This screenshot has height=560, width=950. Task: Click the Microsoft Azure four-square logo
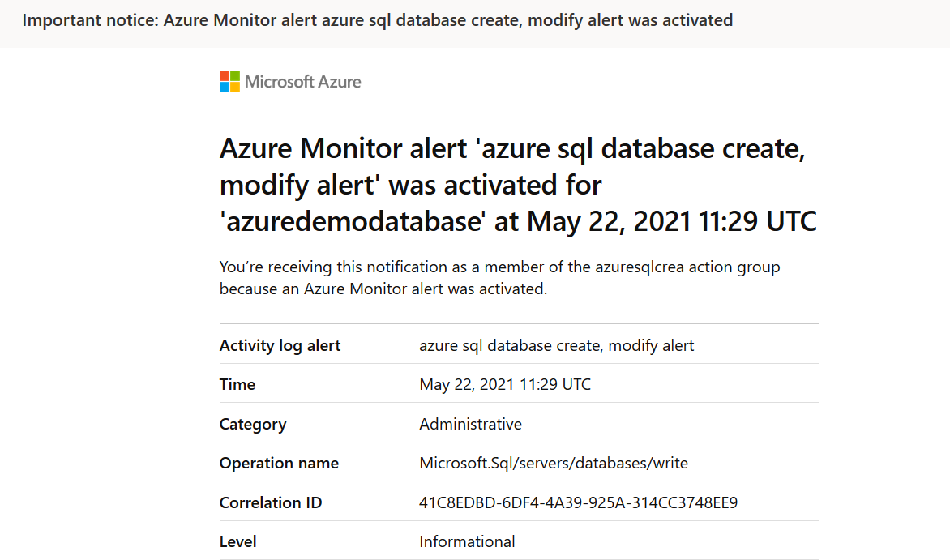pyautogui.click(x=229, y=81)
